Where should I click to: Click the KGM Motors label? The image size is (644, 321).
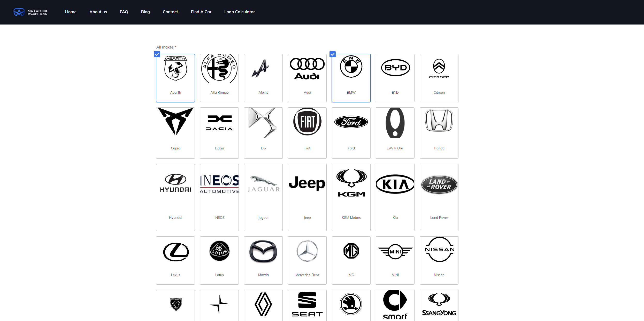tap(351, 218)
